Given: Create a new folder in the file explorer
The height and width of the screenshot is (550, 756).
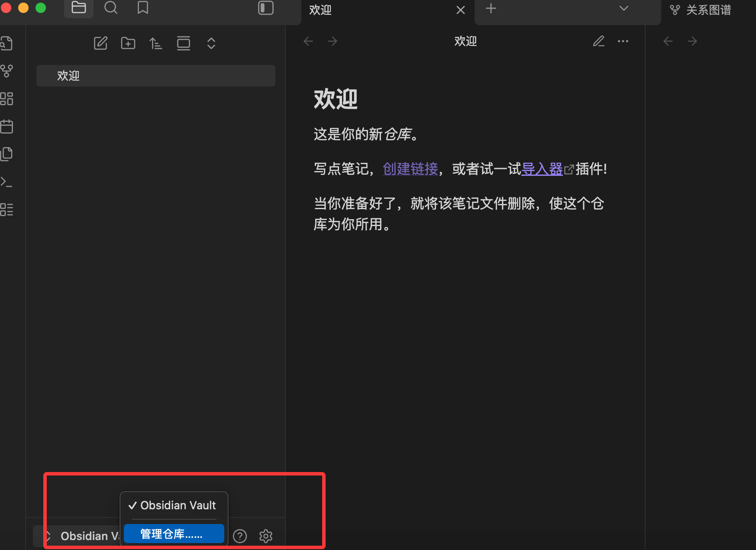Looking at the screenshot, I should [x=128, y=43].
